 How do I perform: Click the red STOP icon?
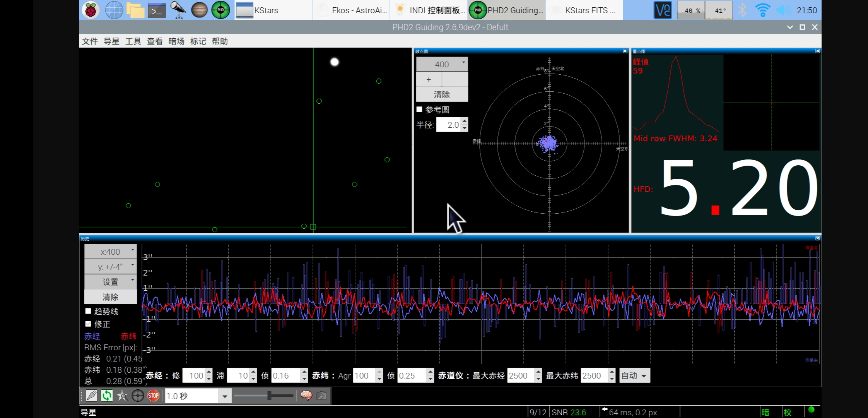pos(153,396)
